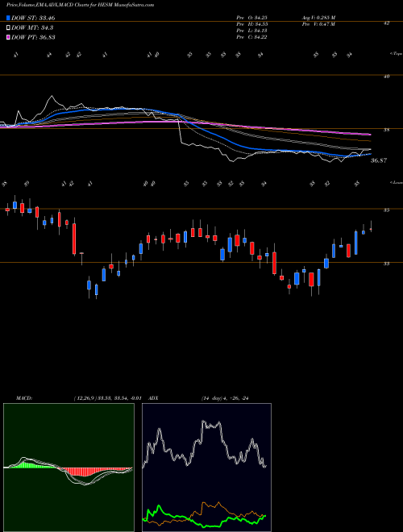Click the magenta DOW PT legend swatch
This screenshot has width=403, height=532.
click(8, 37)
